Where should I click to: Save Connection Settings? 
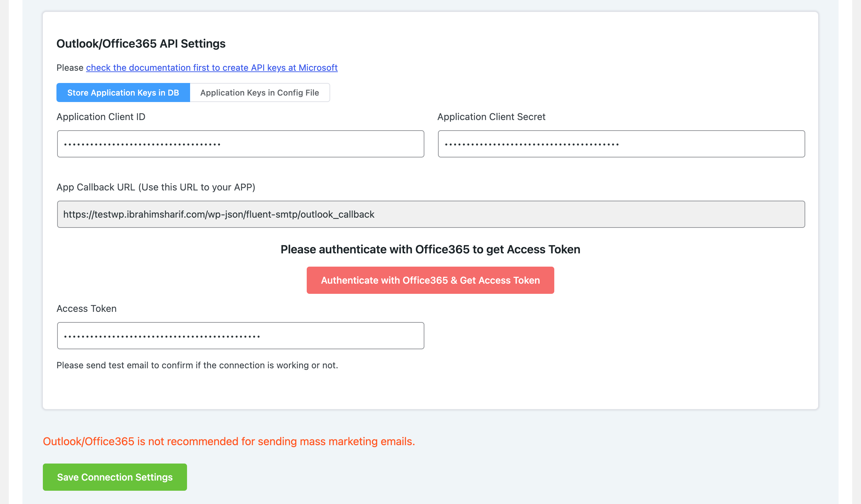point(115,477)
